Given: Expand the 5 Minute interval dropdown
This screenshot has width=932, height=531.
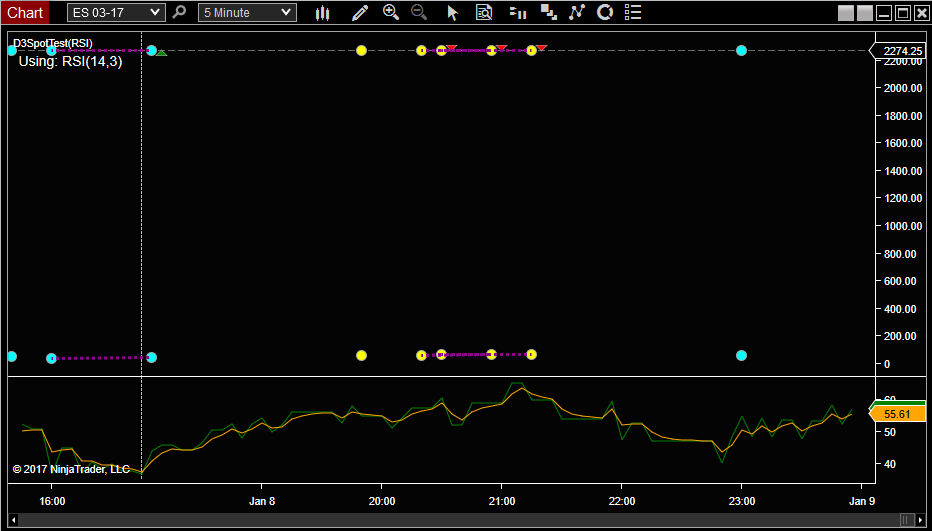Looking at the screenshot, I should point(287,13).
